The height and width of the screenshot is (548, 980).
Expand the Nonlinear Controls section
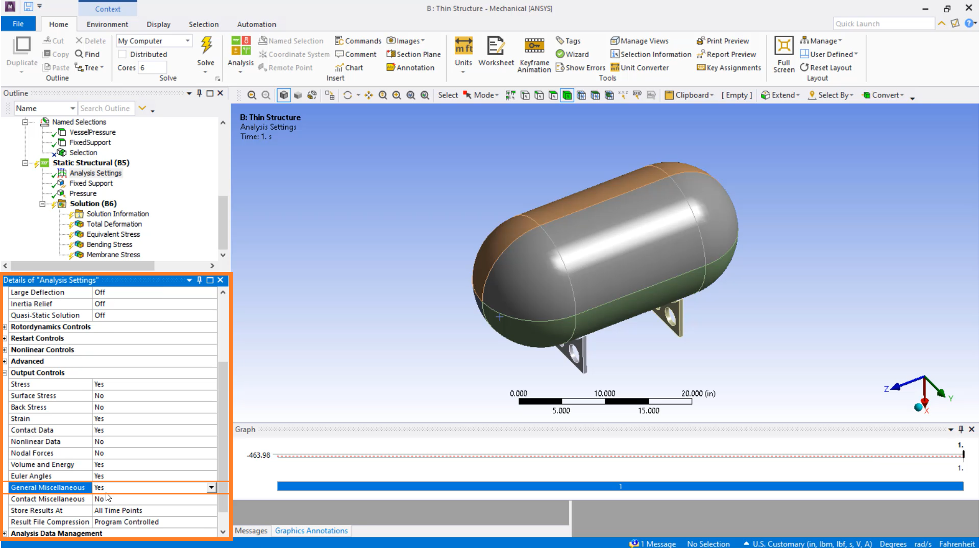(5, 350)
